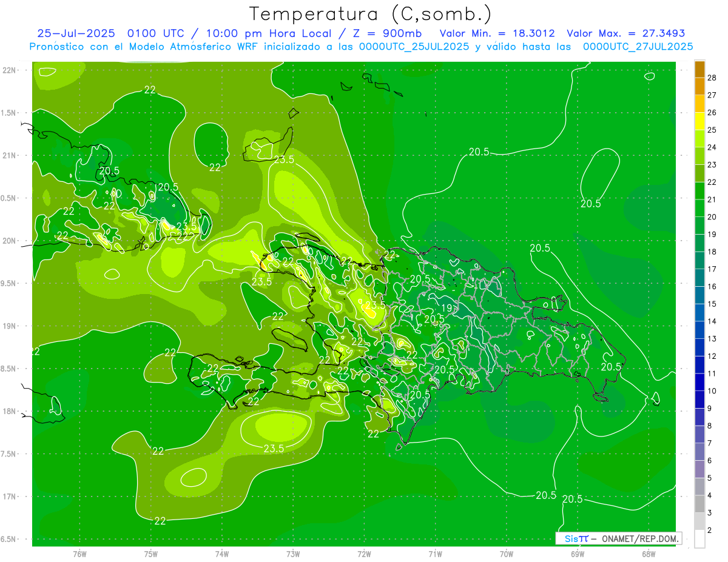Click the valid-until time "0000UTC_27JUL2025"
Image resolution: width=728 pixels, height=562 pixels.
[638, 47]
